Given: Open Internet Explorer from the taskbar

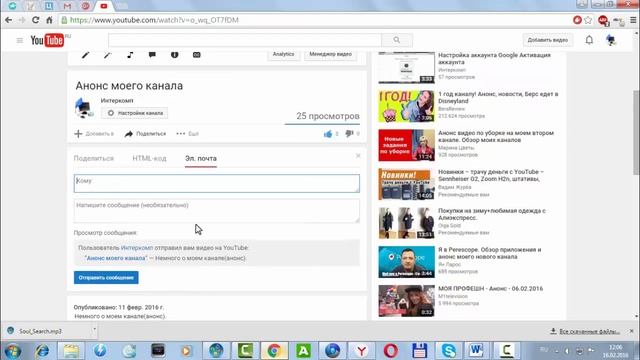Looking at the screenshot, I should pyautogui.click(x=42, y=351).
